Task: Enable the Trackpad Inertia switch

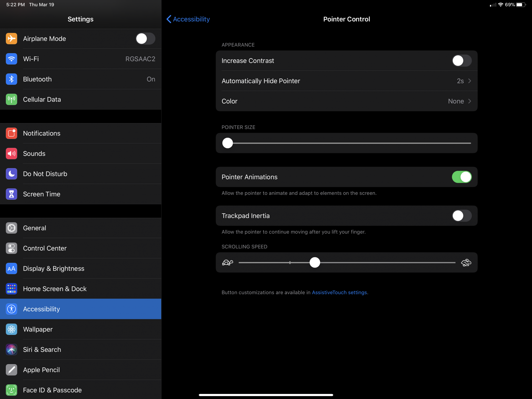Action: click(462, 216)
